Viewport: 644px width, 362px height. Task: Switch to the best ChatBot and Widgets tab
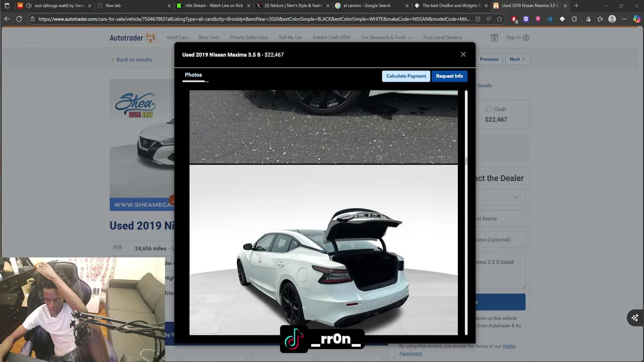click(x=451, y=6)
